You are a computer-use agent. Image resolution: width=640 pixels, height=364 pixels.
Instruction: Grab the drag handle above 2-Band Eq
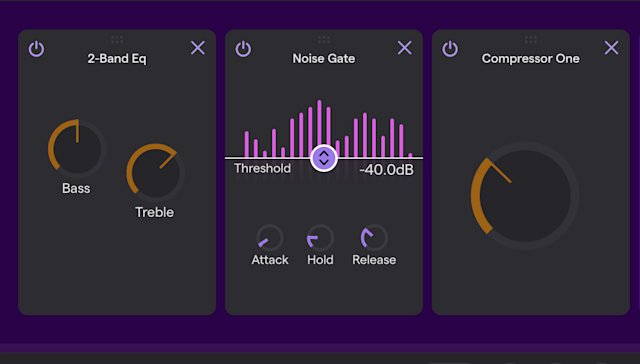point(117,40)
